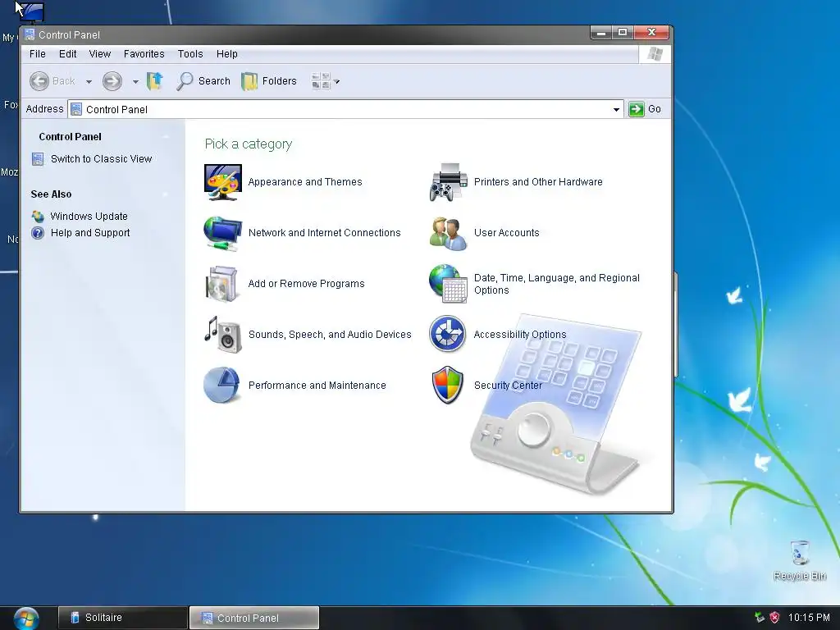
Task: Open the User Accounts people icon
Action: click(449, 233)
